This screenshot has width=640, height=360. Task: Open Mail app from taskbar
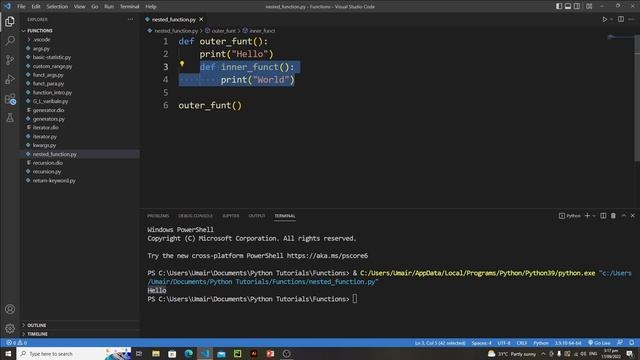[221, 353]
